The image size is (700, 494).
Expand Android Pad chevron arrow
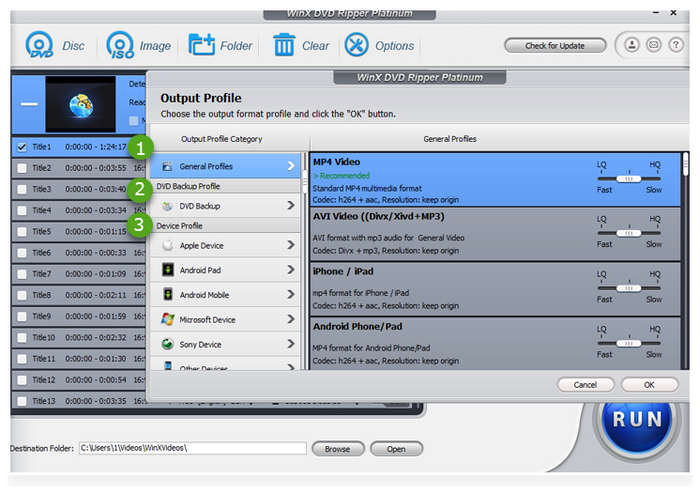pyautogui.click(x=291, y=270)
